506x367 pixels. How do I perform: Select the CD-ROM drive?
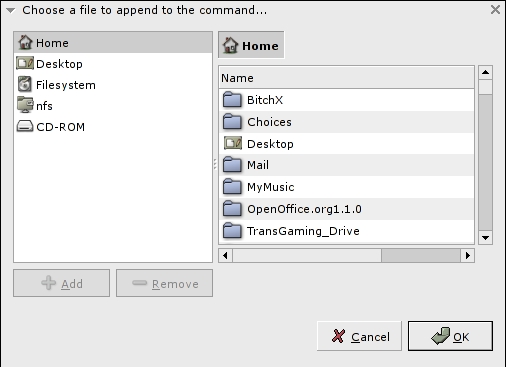[113, 127]
